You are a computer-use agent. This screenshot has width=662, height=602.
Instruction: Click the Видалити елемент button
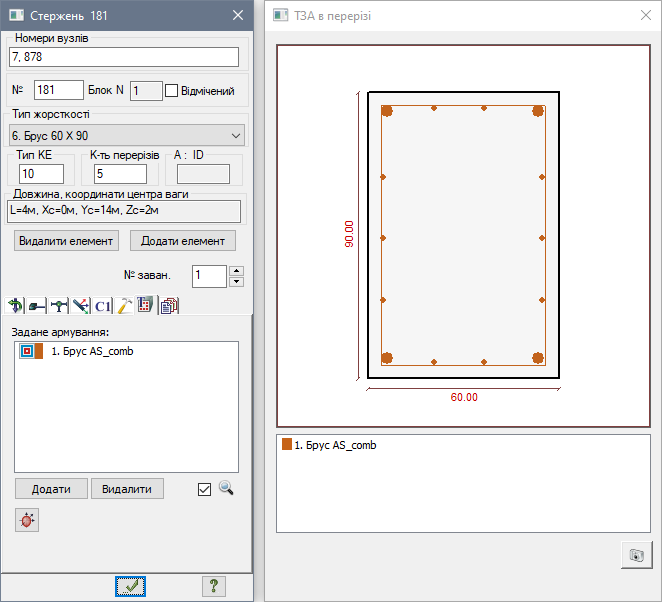67,241
